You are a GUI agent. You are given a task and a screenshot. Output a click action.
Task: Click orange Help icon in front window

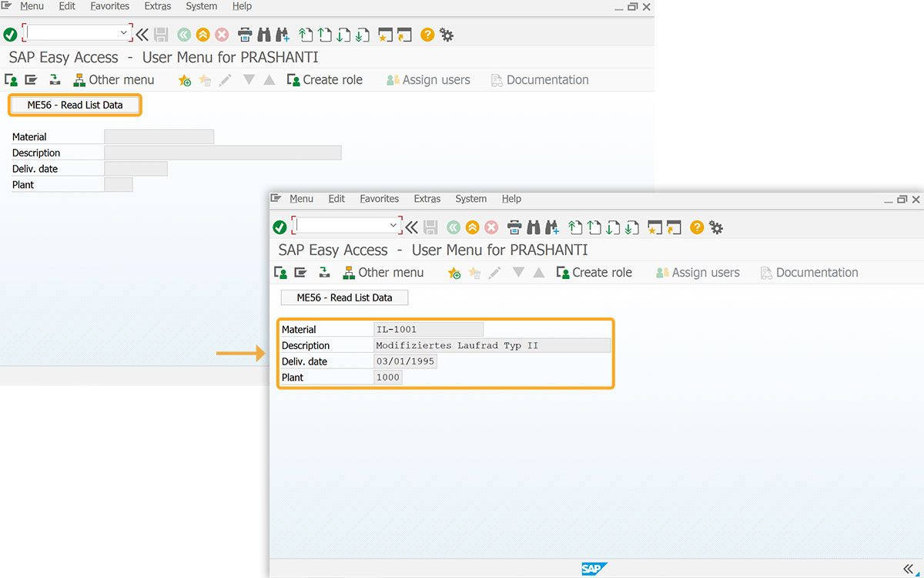pyautogui.click(x=697, y=227)
